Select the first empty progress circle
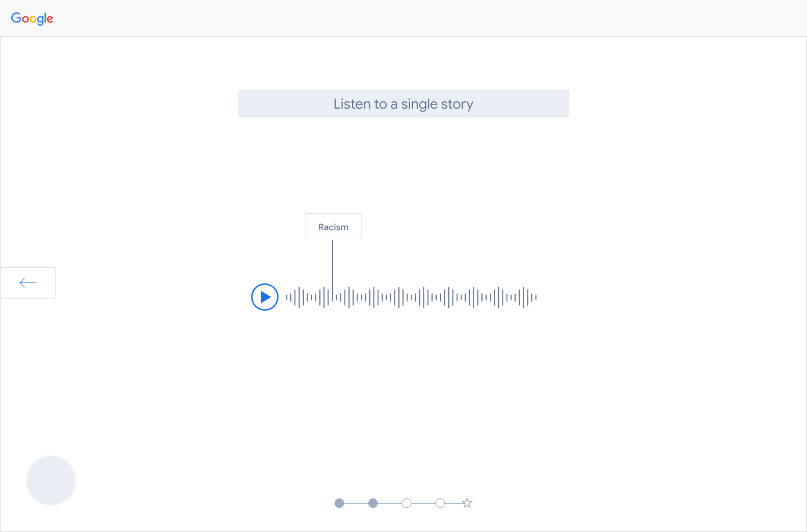The image size is (807, 532). point(406,503)
